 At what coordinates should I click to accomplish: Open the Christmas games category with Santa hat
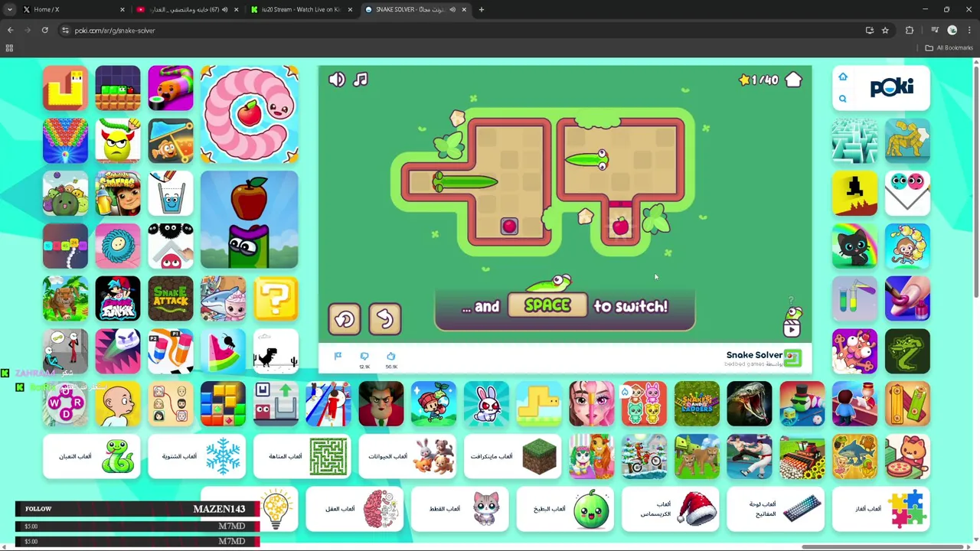(670, 509)
